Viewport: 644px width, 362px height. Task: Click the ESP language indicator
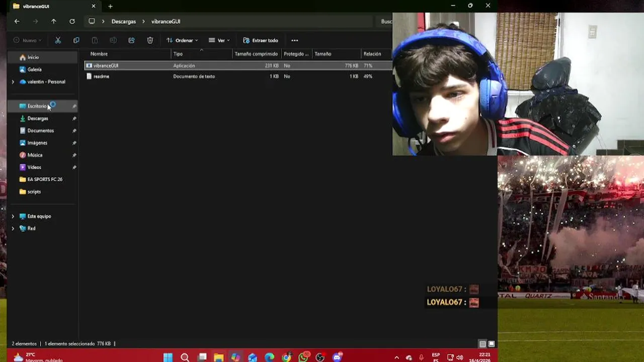click(x=436, y=357)
